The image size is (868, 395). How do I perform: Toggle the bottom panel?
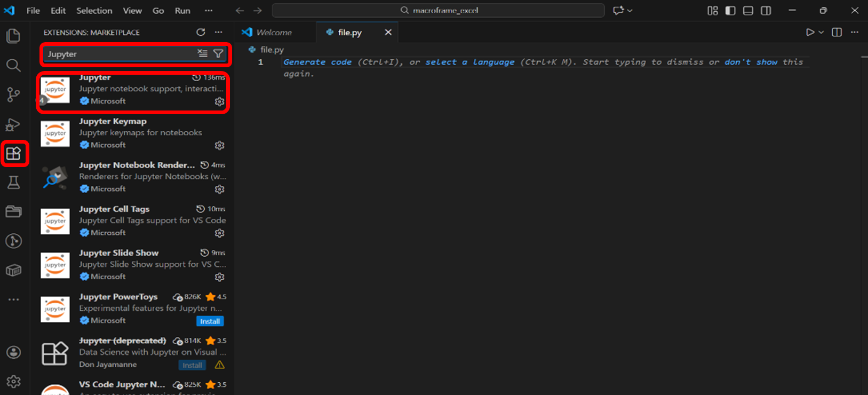point(748,10)
